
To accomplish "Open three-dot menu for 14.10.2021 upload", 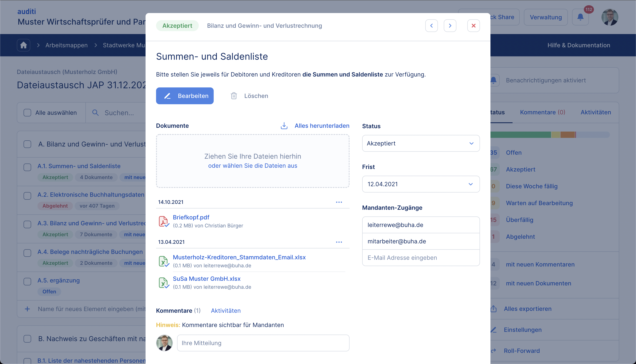I will (339, 202).
